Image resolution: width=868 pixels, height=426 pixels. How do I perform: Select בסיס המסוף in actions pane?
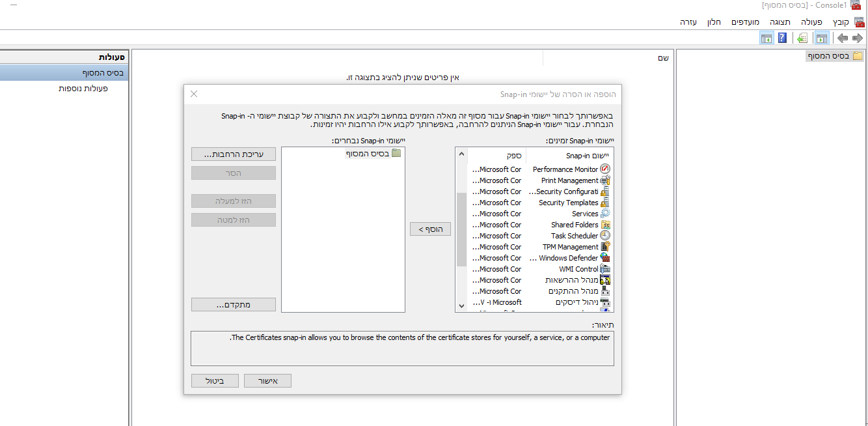tap(64, 73)
